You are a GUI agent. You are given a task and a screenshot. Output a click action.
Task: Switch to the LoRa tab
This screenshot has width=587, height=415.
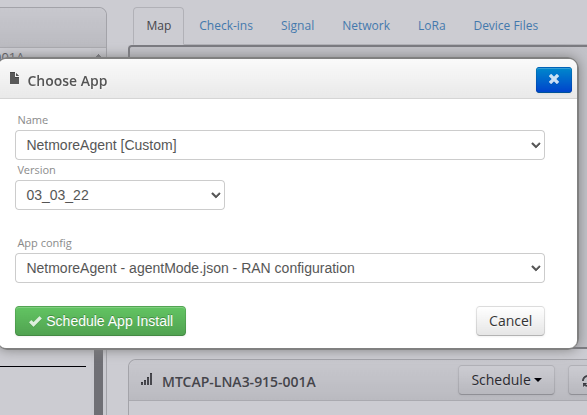(432, 25)
